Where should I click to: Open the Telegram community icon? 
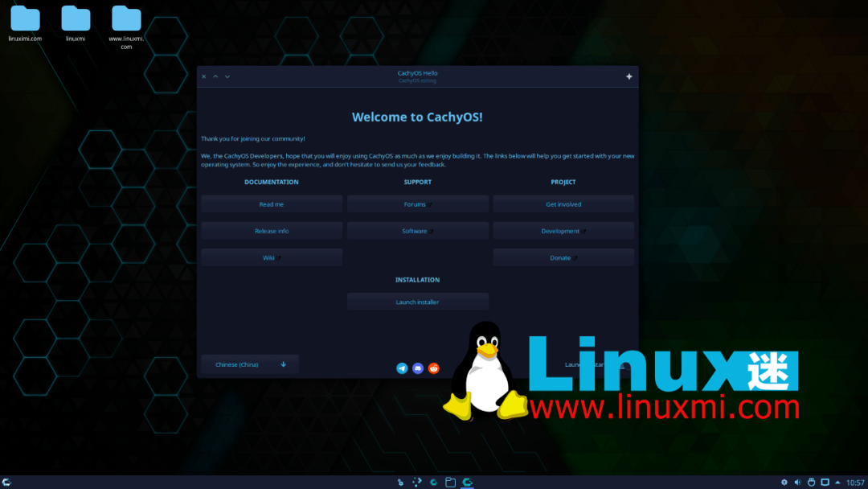402,368
